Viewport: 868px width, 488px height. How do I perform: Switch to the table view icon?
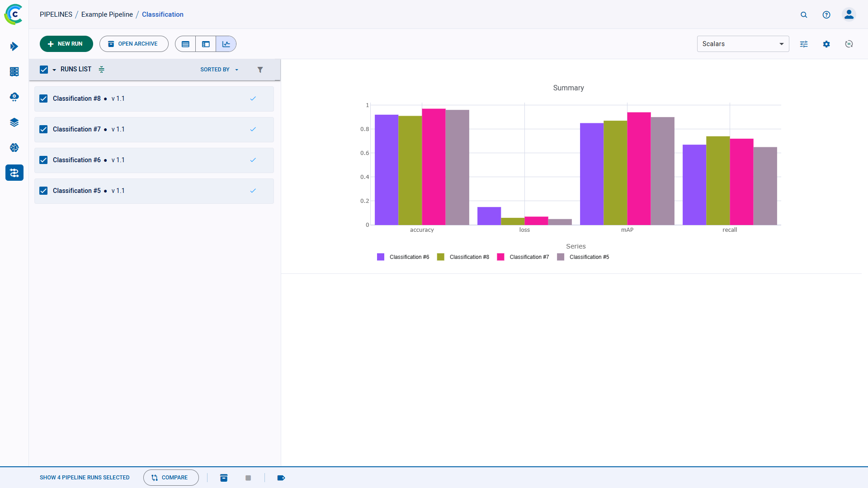[185, 44]
